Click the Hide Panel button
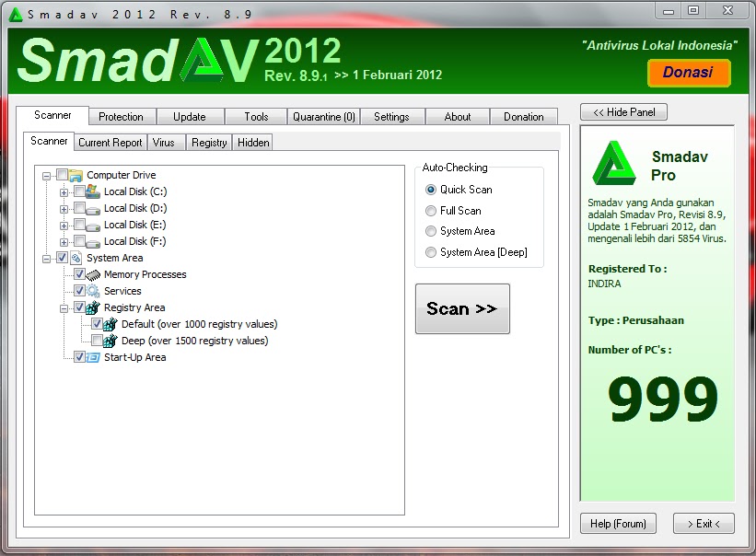756x556 pixels. (x=623, y=111)
